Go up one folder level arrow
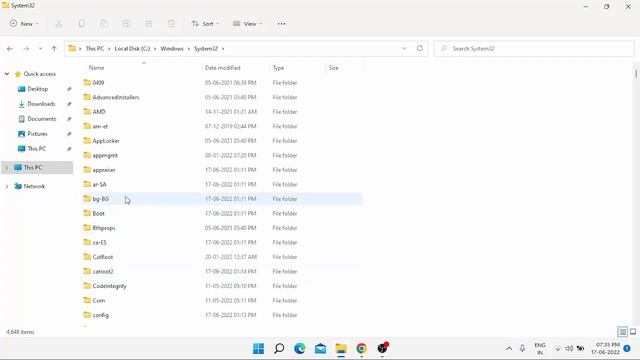This screenshot has height=360, width=640. [x=54, y=49]
